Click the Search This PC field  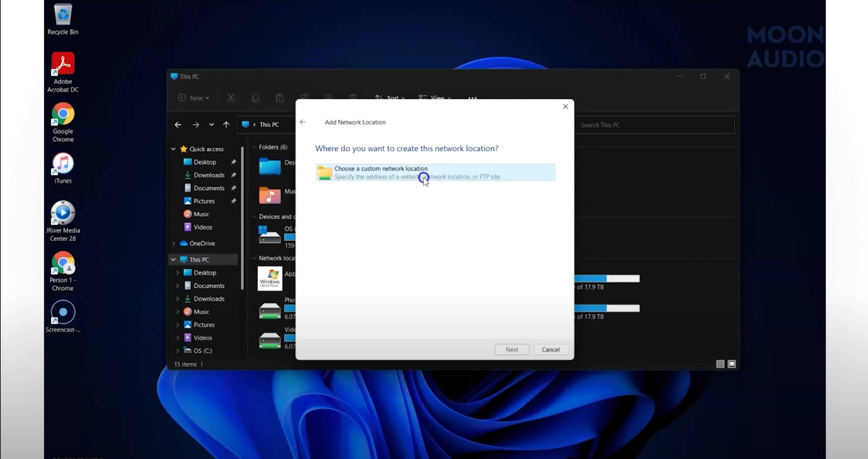[x=654, y=125]
